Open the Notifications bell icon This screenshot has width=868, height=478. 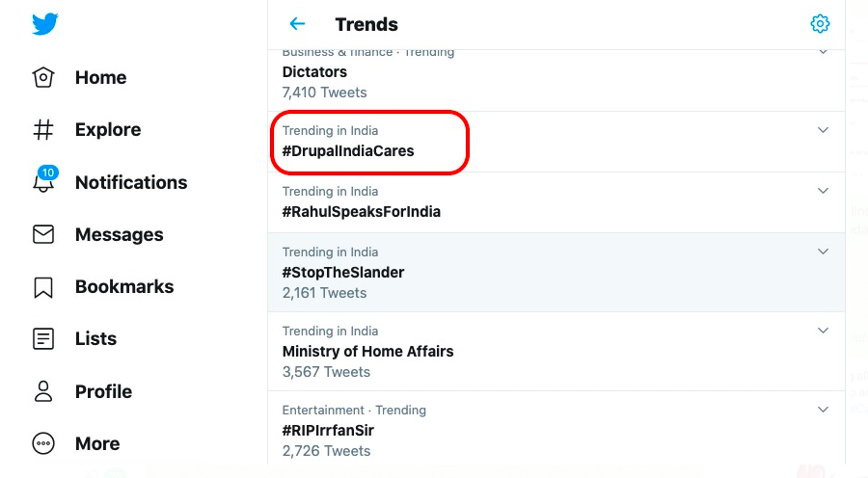pos(43,182)
